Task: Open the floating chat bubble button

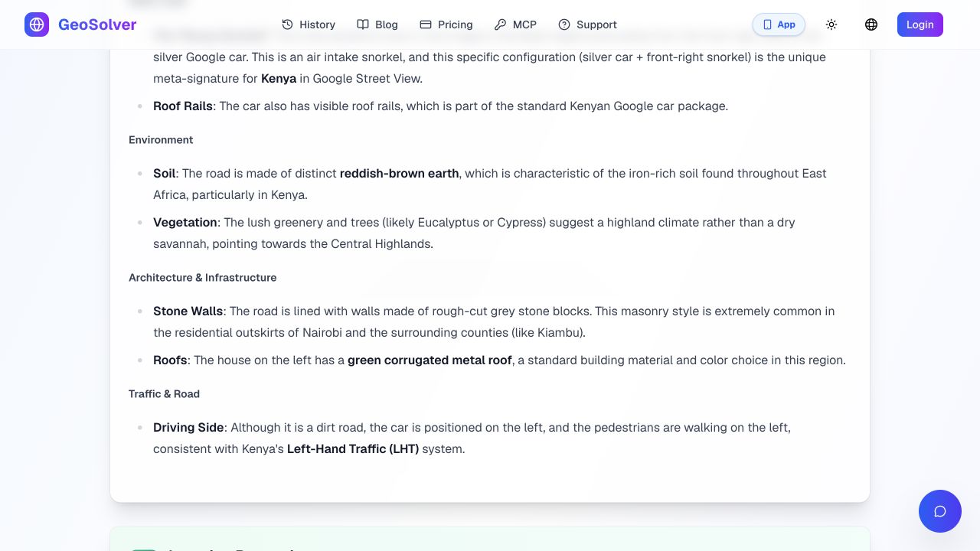Action: (940, 511)
